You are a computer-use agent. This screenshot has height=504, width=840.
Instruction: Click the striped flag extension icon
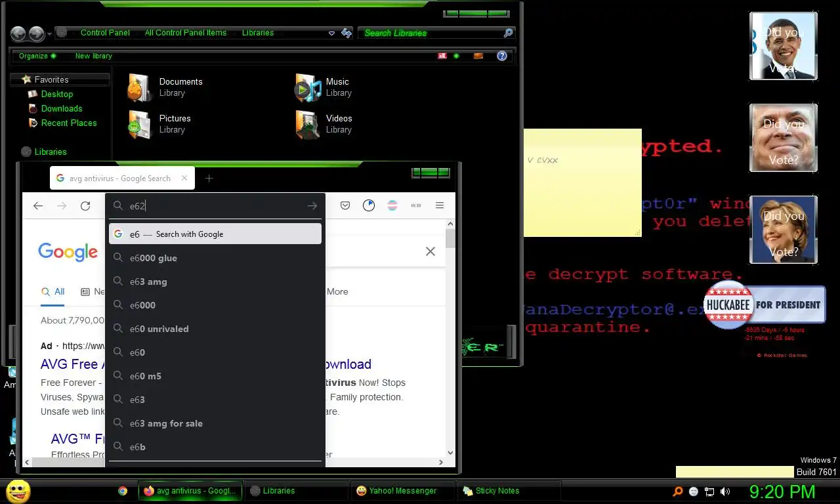coord(392,205)
